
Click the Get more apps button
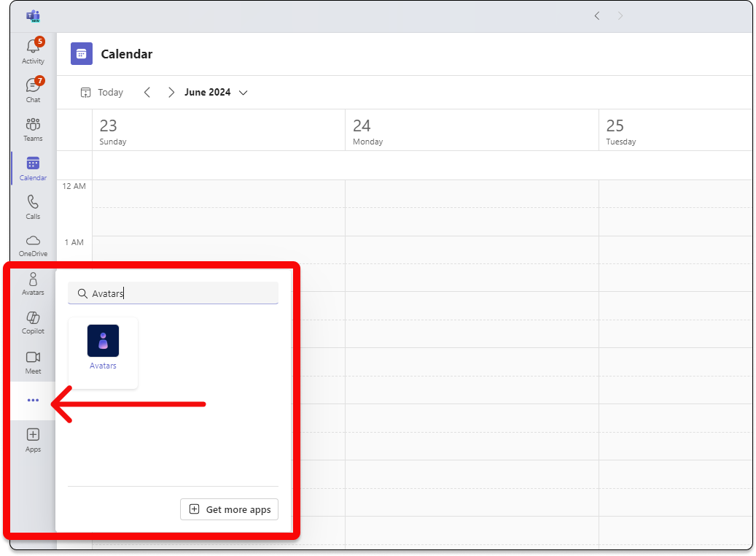click(229, 509)
